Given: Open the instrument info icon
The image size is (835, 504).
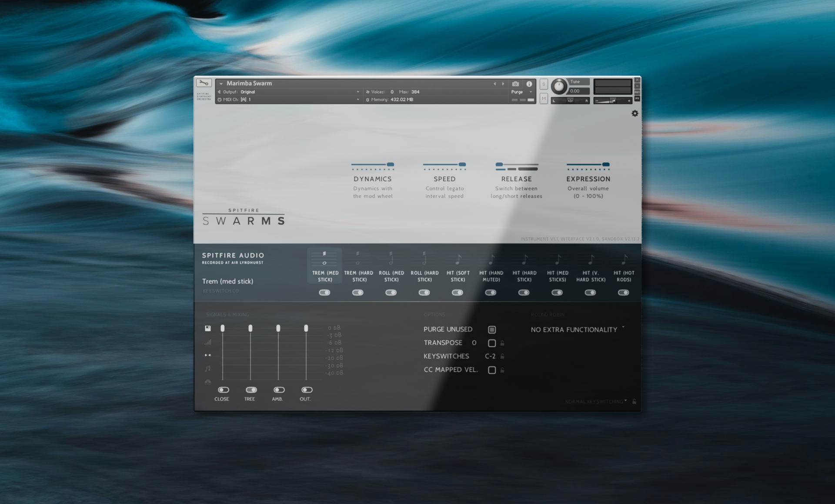Looking at the screenshot, I should click(x=529, y=84).
